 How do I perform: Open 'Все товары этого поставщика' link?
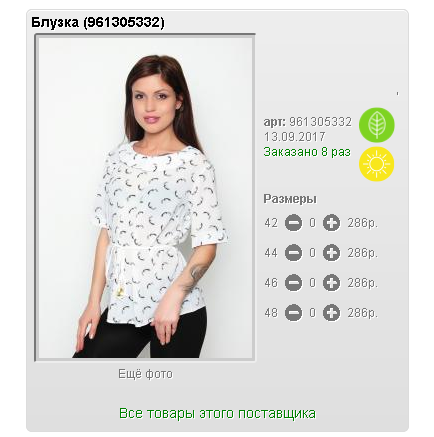(217, 413)
